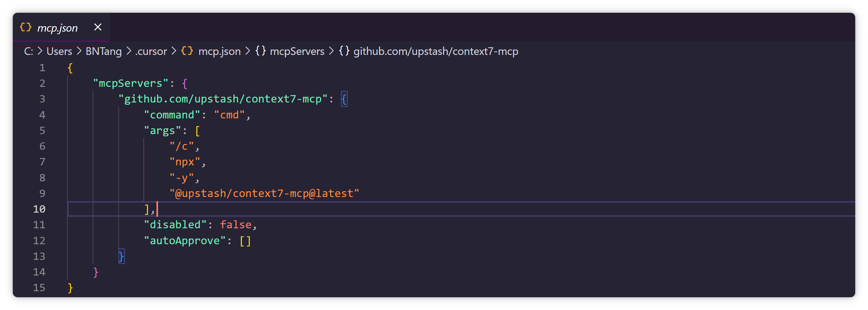Viewport: 868px width, 310px height.
Task: Click the orange JSON icon in breadcrumbs
Action: [x=187, y=51]
